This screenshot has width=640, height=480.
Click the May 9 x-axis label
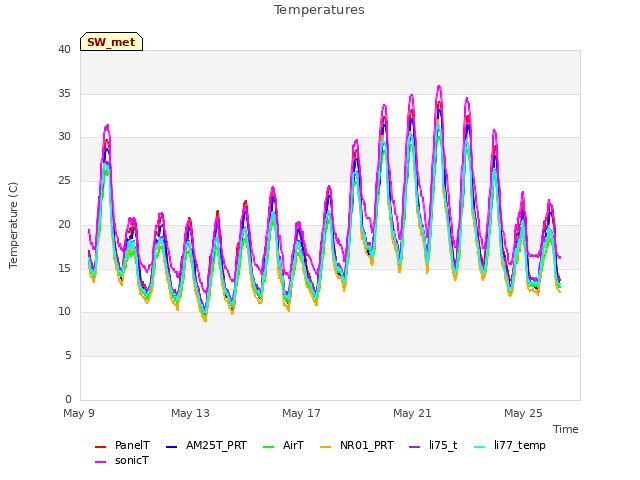pyautogui.click(x=79, y=413)
